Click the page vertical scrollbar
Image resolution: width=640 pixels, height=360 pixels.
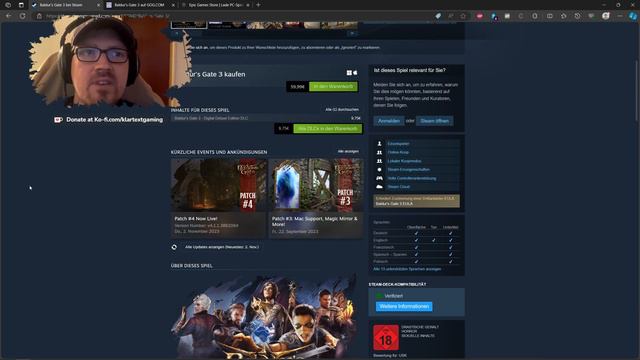637,90
